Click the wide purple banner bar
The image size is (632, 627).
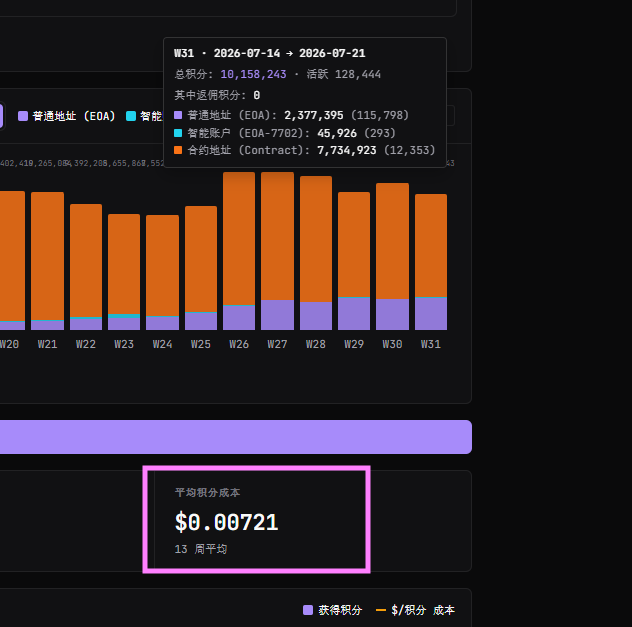(236, 437)
